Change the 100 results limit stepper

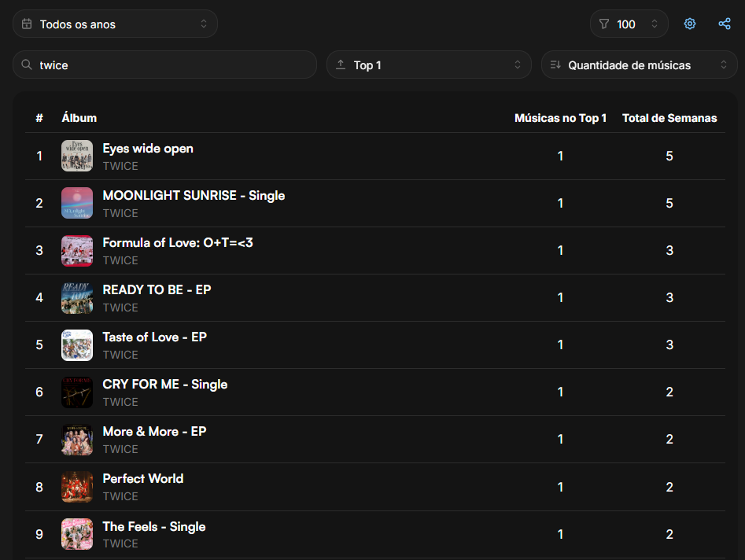coord(629,24)
